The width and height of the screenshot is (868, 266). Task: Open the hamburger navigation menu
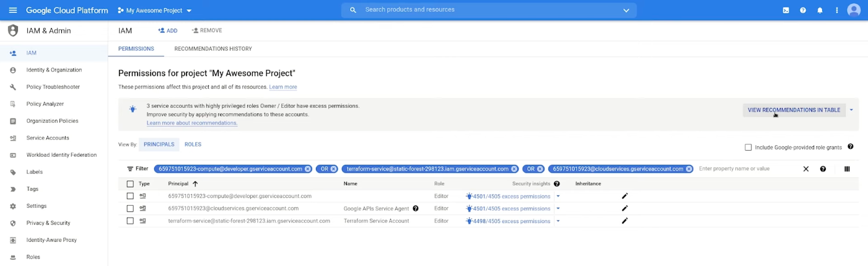13,11
